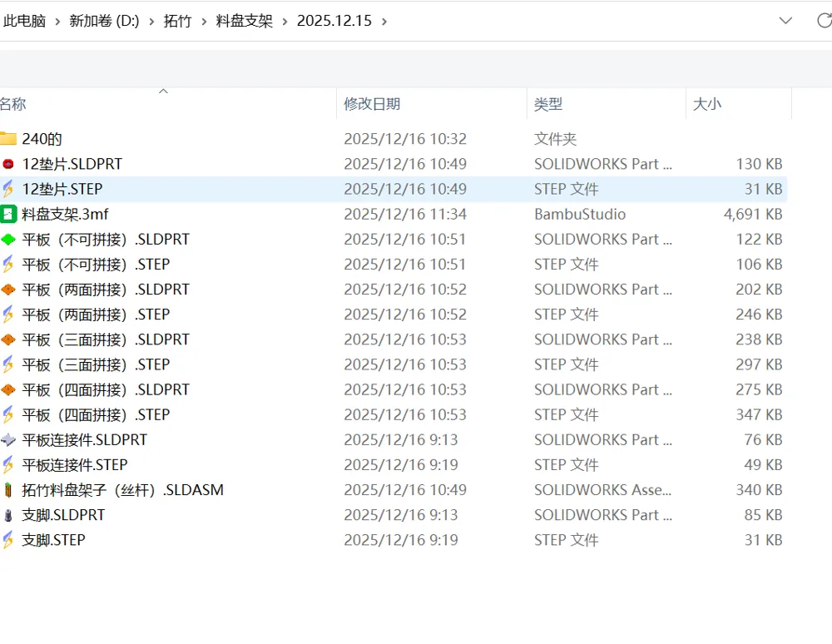Click the 拓竹料盘架子（丝杆）.SLDASM assembly icon
Screen dimensions: 832x644
[x=8, y=489]
